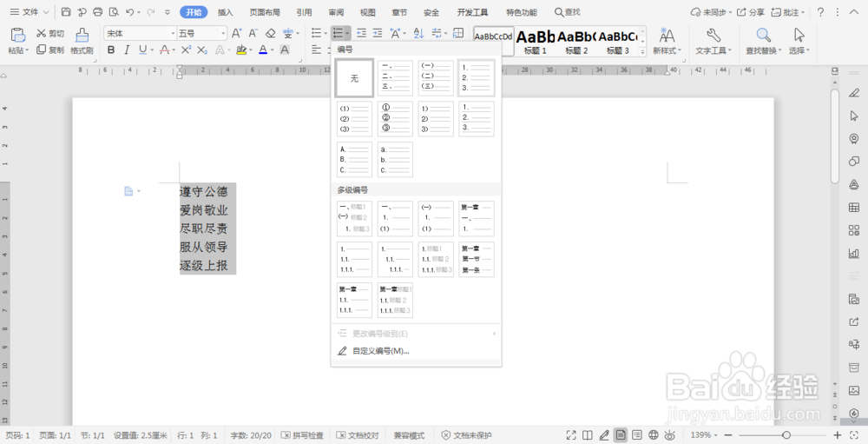Choose Custom Numbering (自定义编号) menu entry
This screenshot has width=868, height=444.
click(x=417, y=351)
